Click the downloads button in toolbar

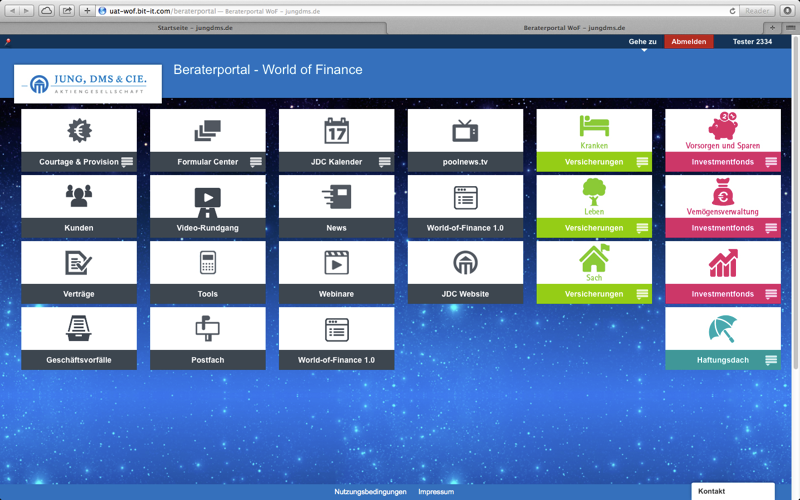coord(788,11)
